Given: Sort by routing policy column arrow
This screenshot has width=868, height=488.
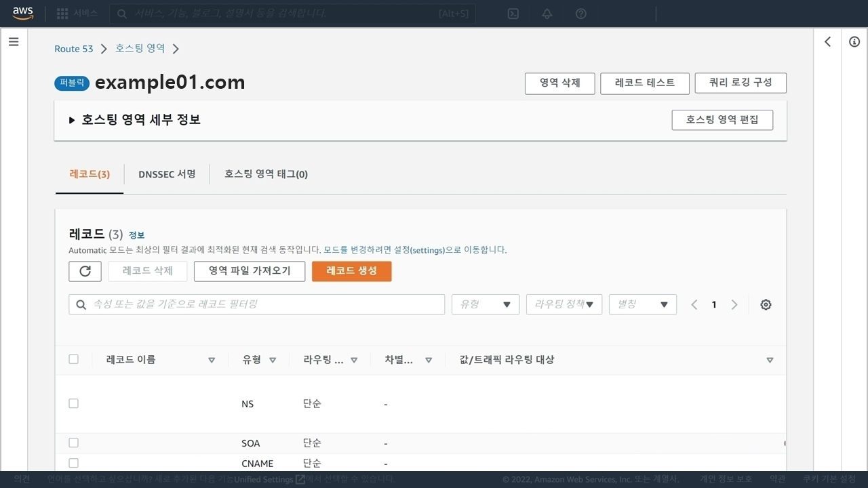Looking at the screenshot, I should [354, 361].
